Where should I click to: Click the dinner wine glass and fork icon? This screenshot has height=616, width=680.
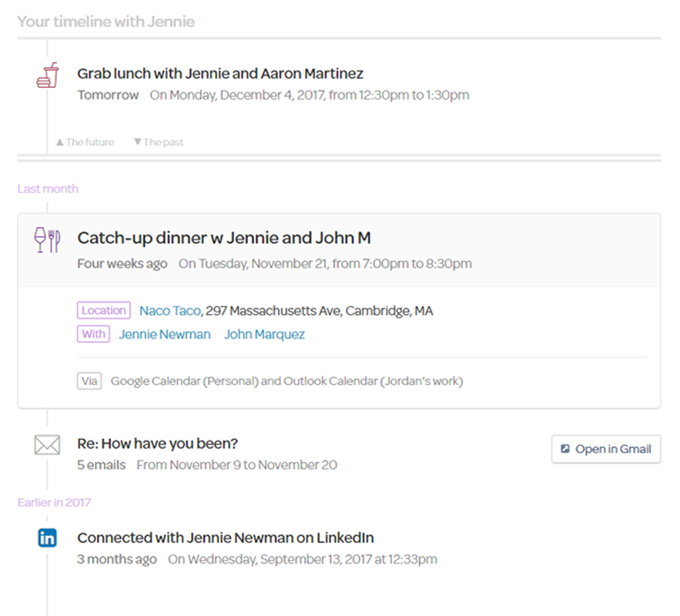tap(48, 239)
